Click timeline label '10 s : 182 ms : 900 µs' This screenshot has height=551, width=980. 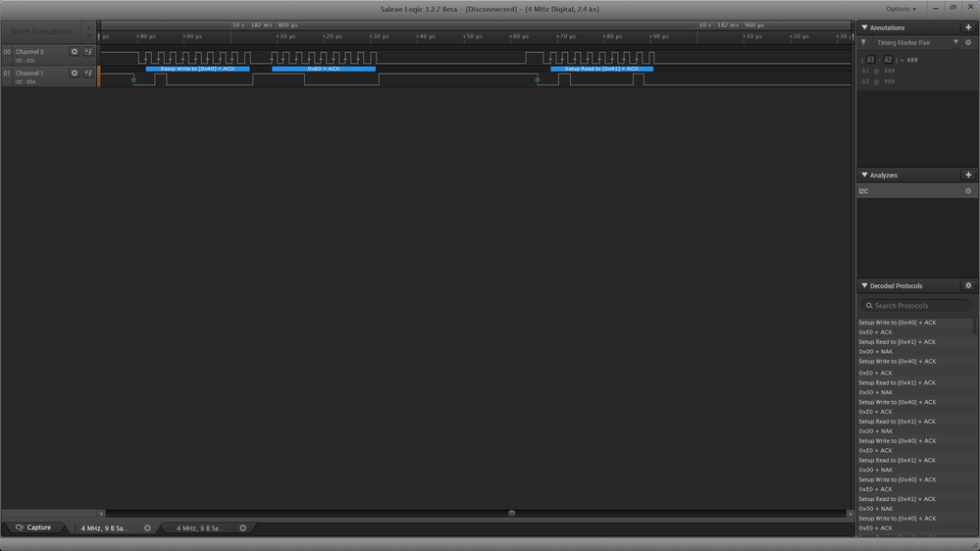tap(731, 25)
